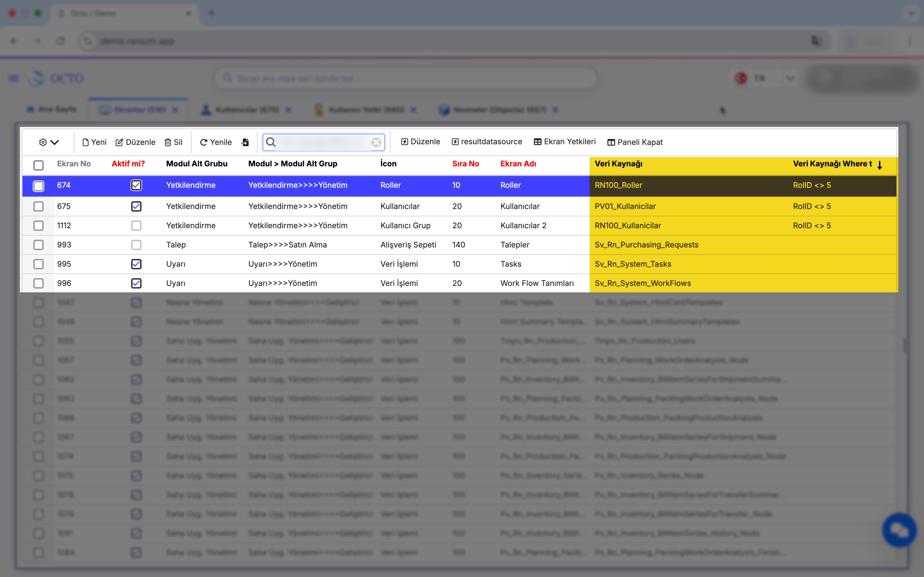This screenshot has width=924, height=577.
Task: Click the export file icon beside Yenile
Action: click(x=245, y=142)
